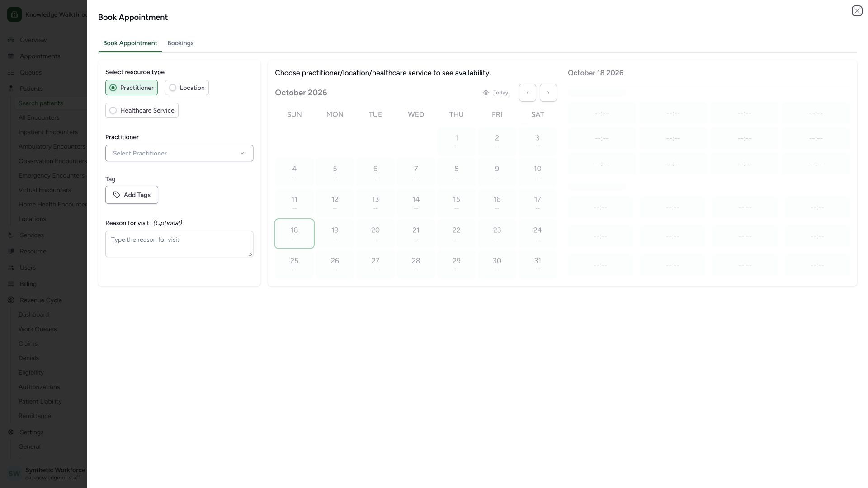Click the Settings gear icon in sidebar
Image resolution: width=868 pixels, height=488 pixels.
(x=11, y=432)
